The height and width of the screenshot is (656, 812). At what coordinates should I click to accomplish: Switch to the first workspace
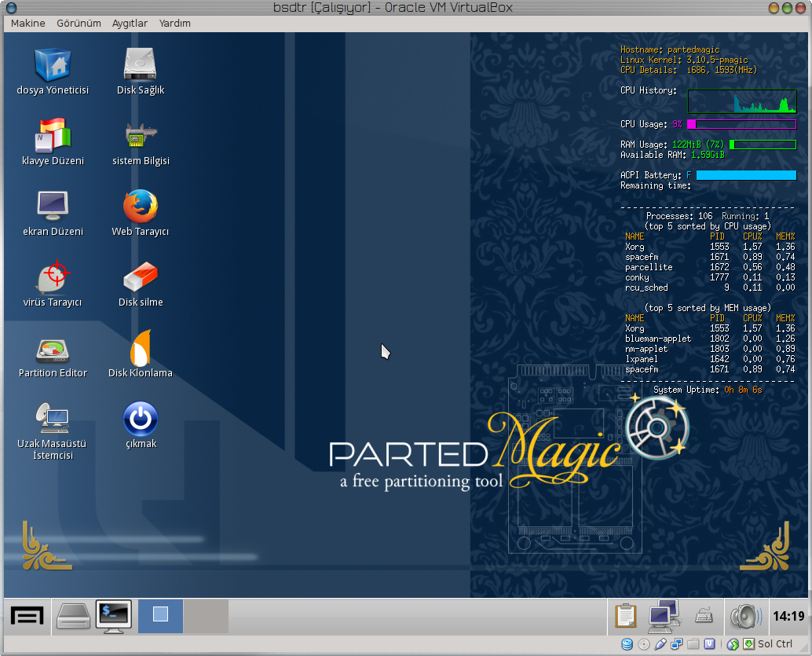160,616
